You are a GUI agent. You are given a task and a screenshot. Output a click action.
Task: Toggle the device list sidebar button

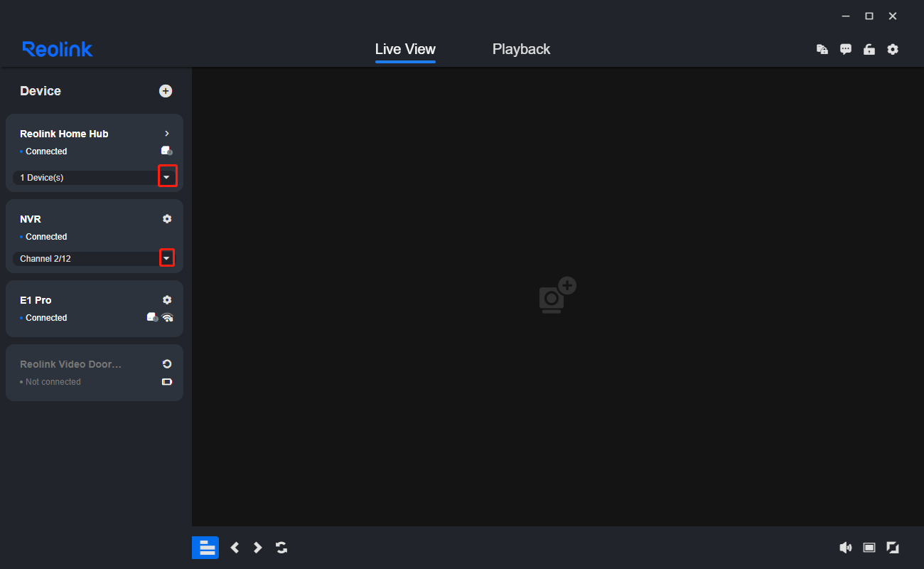coord(205,548)
